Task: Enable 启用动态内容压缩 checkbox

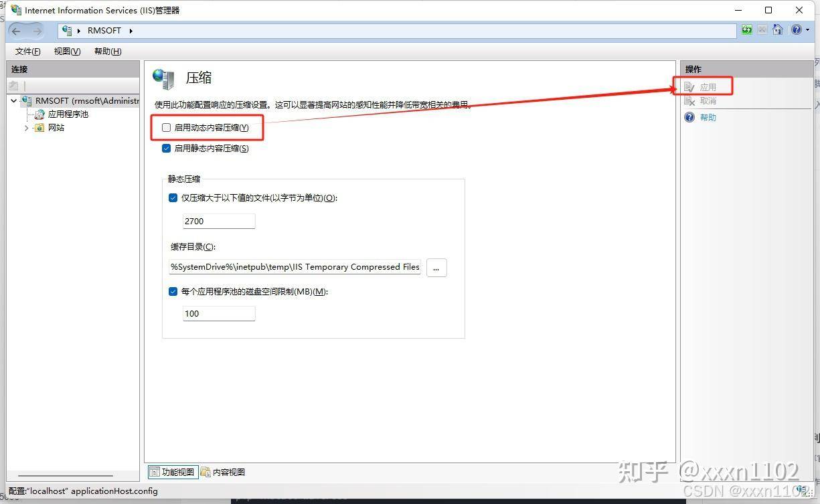Action: pyautogui.click(x=167, y=128)
